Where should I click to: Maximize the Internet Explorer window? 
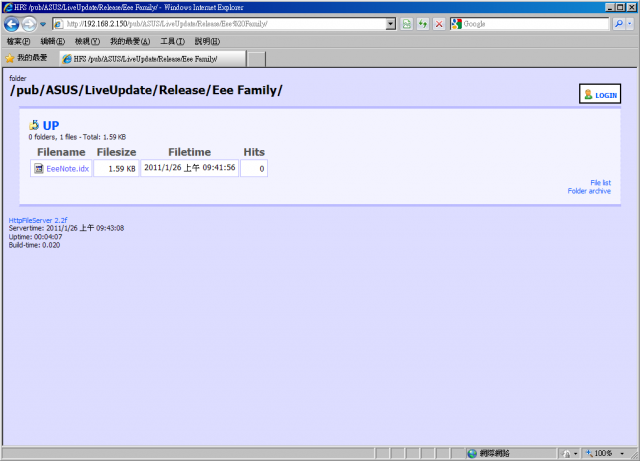pyautogui.click(x=620, y=7)
